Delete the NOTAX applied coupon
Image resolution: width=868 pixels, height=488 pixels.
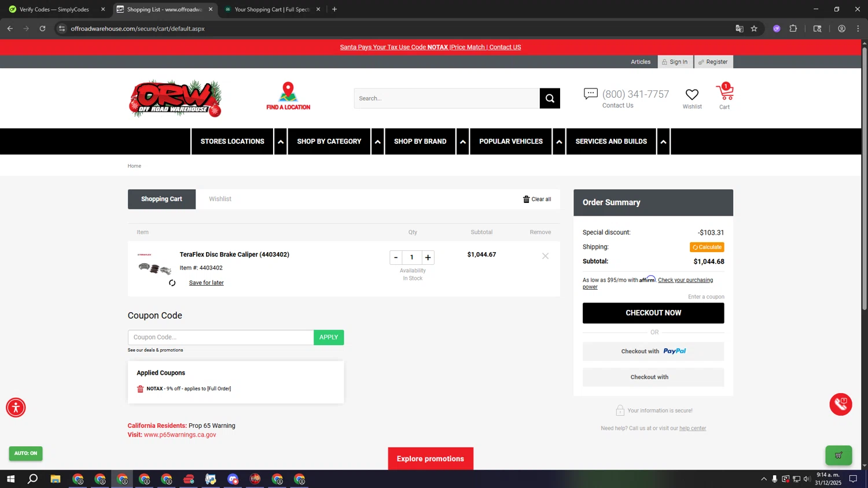pos(140,389)
